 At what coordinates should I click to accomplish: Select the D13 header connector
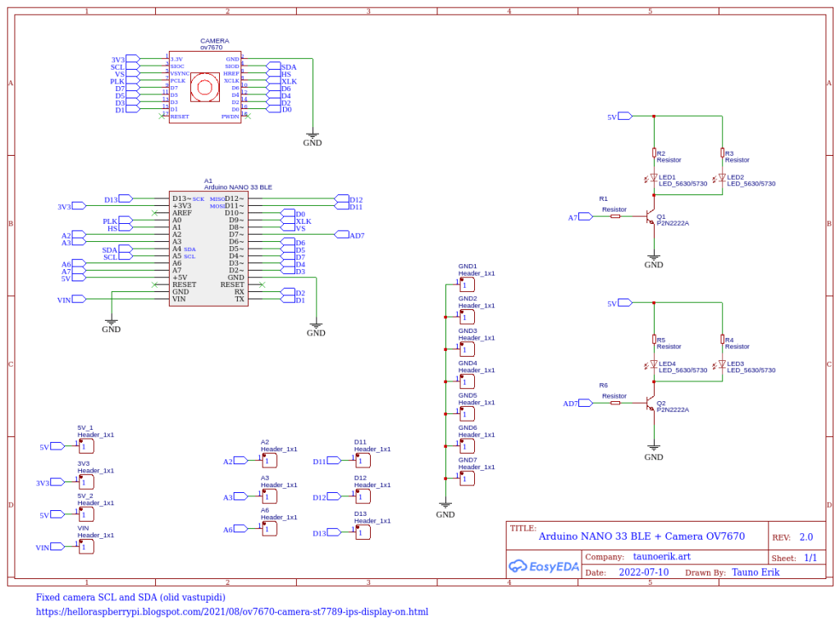point(363,532)
